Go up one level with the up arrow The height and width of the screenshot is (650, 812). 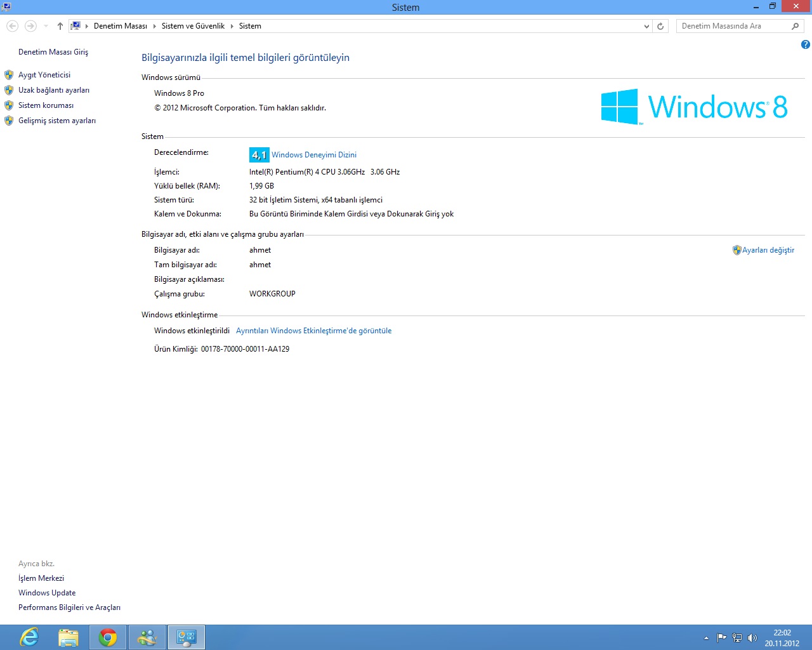(x=60, y=26)
